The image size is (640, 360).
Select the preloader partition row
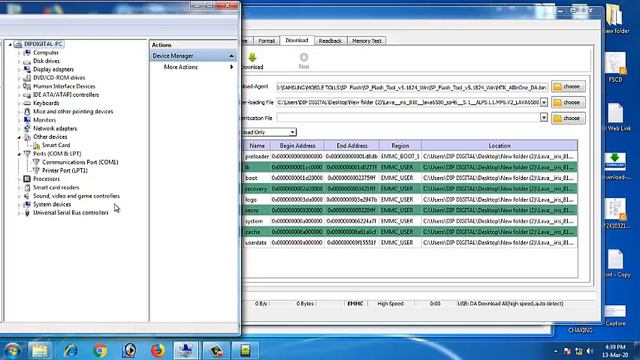(x=410, y=157)
